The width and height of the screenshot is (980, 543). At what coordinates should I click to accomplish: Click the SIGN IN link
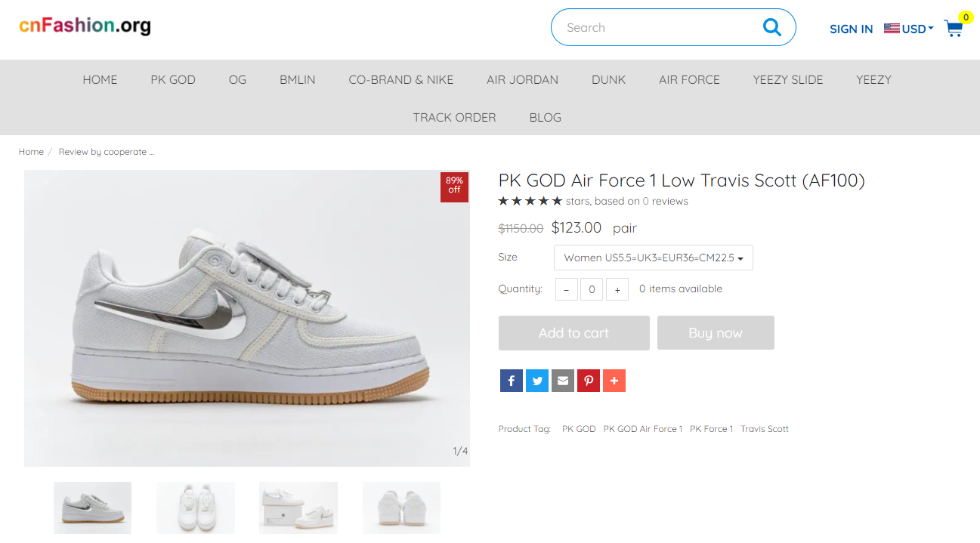[851, 29]
